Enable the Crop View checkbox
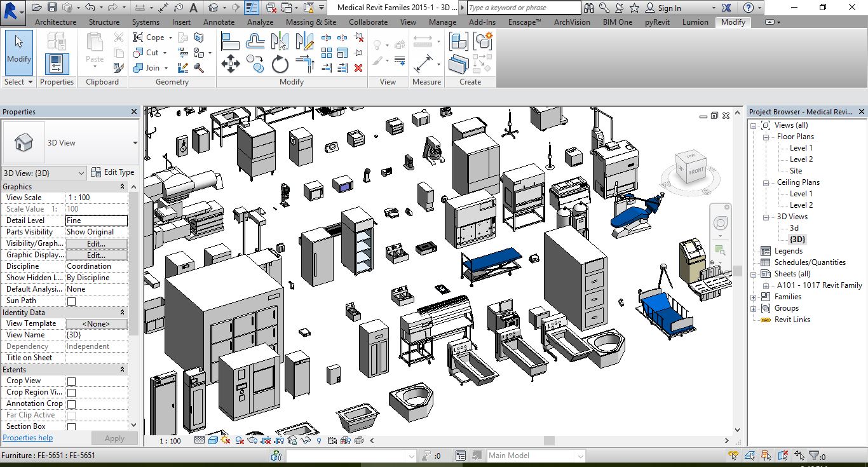The height and width of the screenshot is (467, 868). [71, 381]
